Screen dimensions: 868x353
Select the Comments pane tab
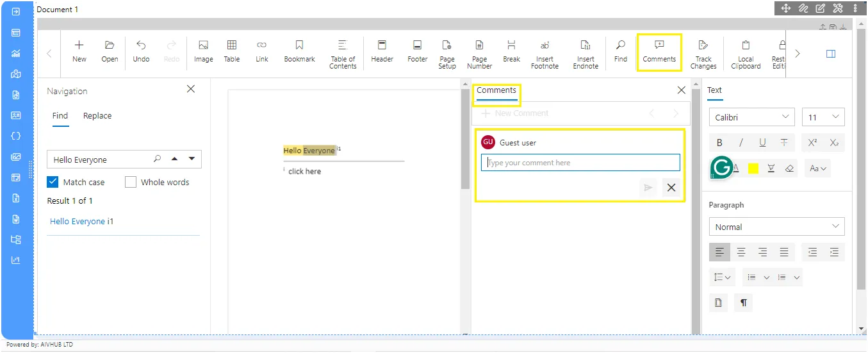pyautogui.click(x=496, y=90)
